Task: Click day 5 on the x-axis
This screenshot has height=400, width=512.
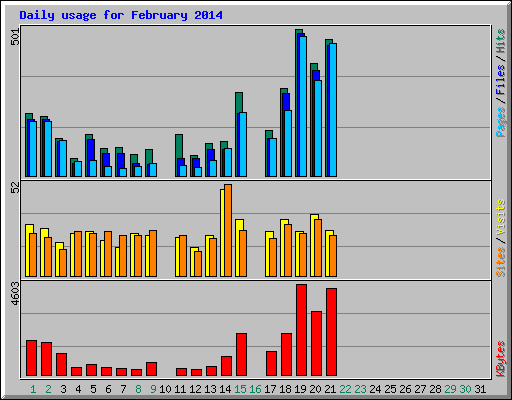Action: pyautogui.click(x=93, y=389)
